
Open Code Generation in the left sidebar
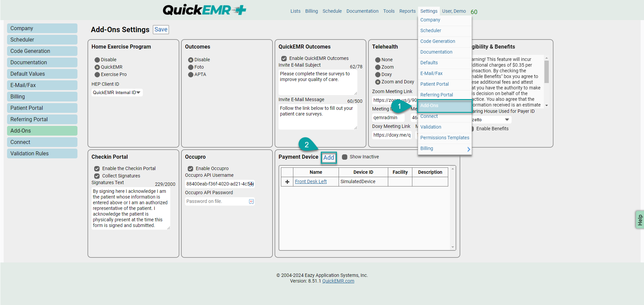click(x=42, y=51)
